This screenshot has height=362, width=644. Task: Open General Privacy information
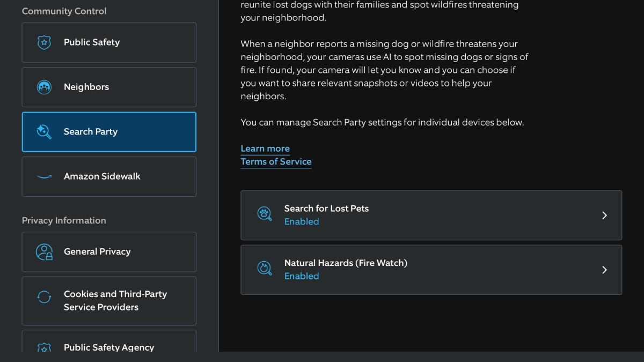pyautogui.click(x=109, y=252)
